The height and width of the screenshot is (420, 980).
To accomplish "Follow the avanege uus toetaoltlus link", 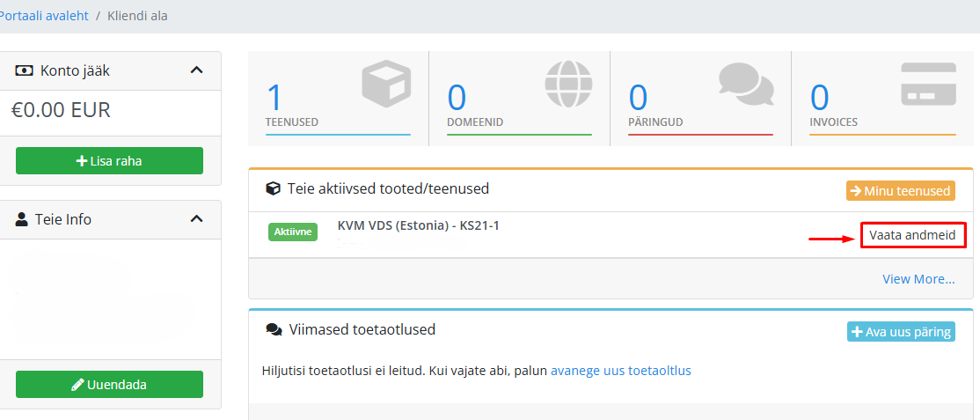I will [x=620, y=371].
